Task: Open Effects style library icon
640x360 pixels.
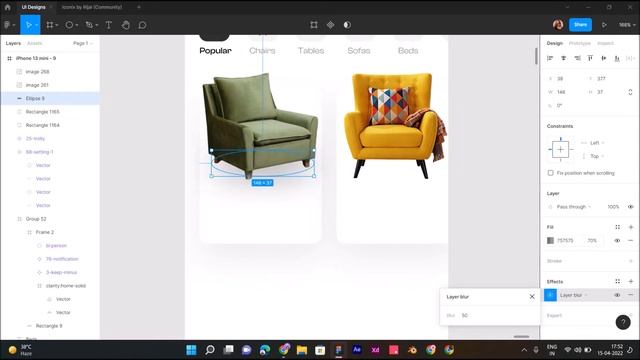Action: [618, 281]
